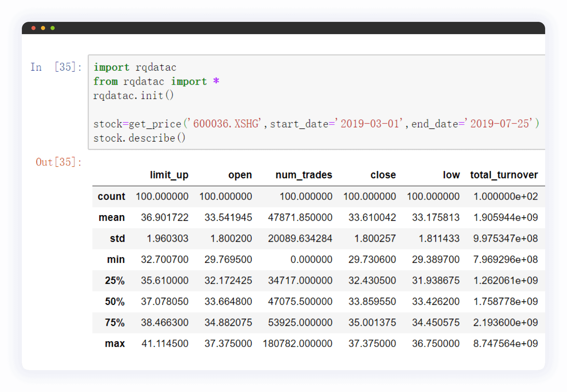Click the limit_up column header
This screenshot has height=392, width=567.
click(169, 175)
